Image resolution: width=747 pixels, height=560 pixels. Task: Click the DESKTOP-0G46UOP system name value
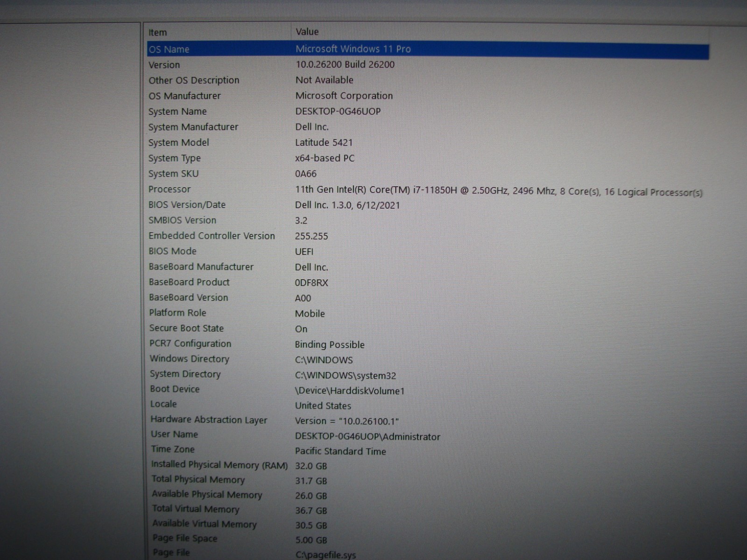338,112
